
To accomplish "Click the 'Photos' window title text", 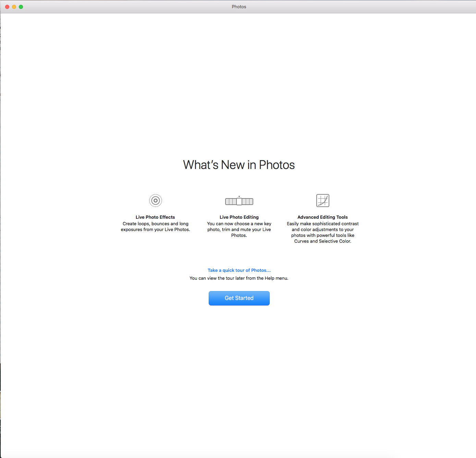I will coord(239,7).
